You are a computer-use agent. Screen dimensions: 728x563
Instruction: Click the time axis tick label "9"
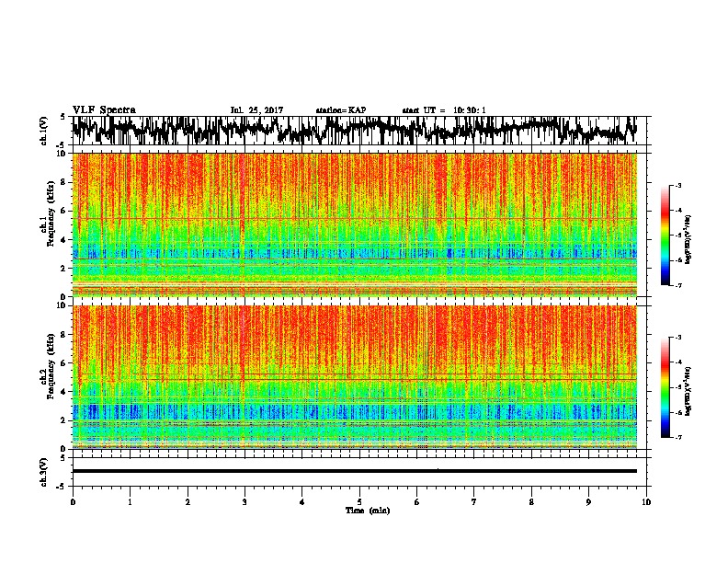(x=588, y=502)
